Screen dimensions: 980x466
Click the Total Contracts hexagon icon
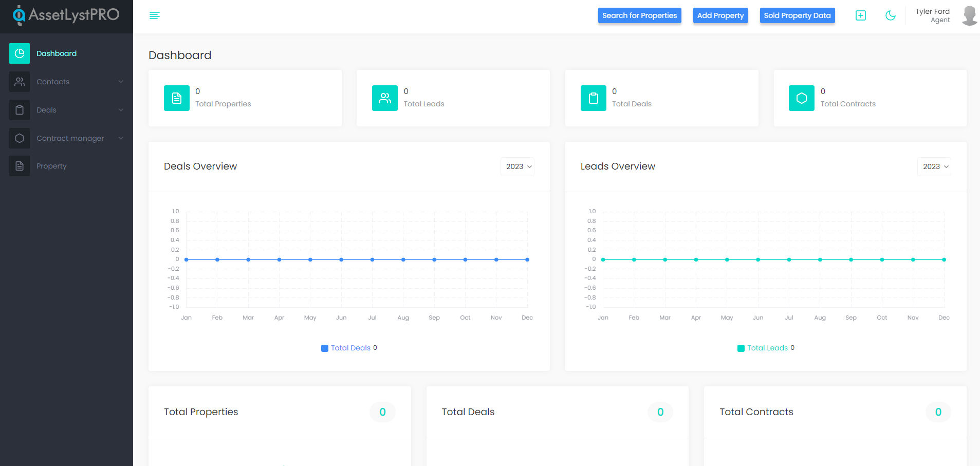(801, 98)
